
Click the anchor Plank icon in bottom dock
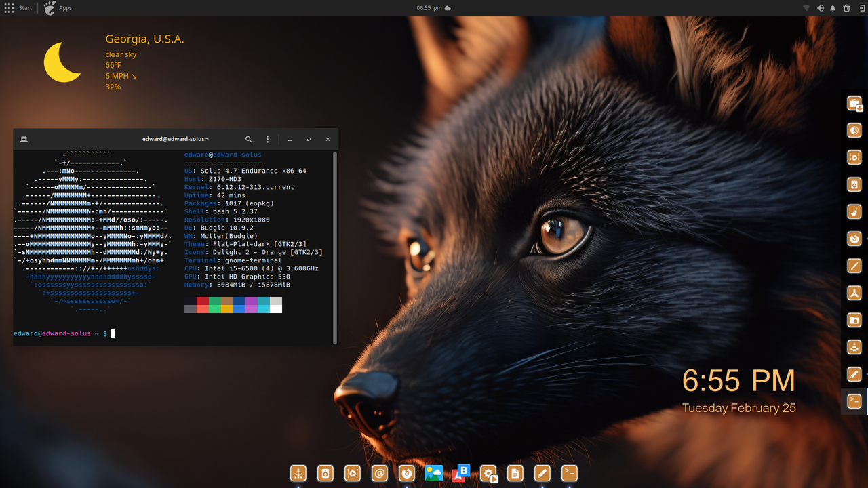298,473
